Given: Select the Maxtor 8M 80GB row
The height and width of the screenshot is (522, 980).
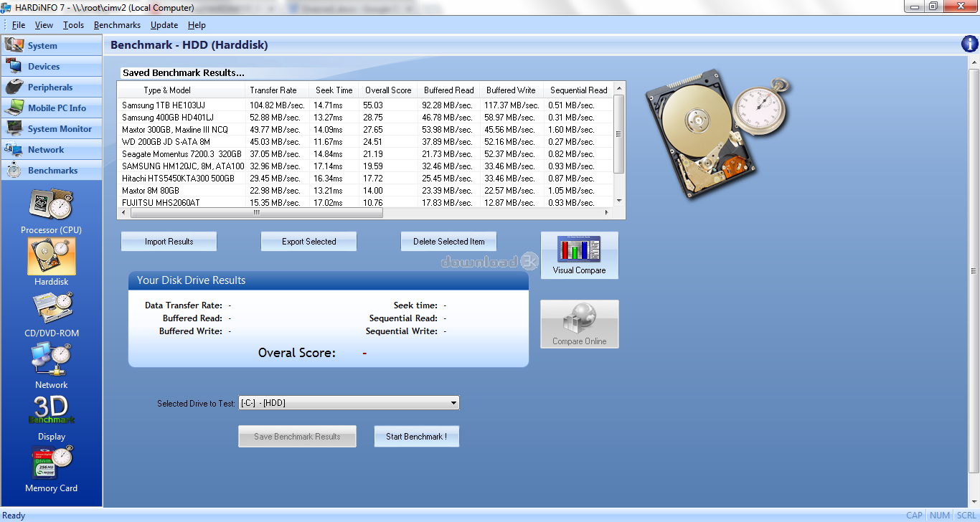Looking at the screenshot, I should pyautogui.click(x=365, y=191).
